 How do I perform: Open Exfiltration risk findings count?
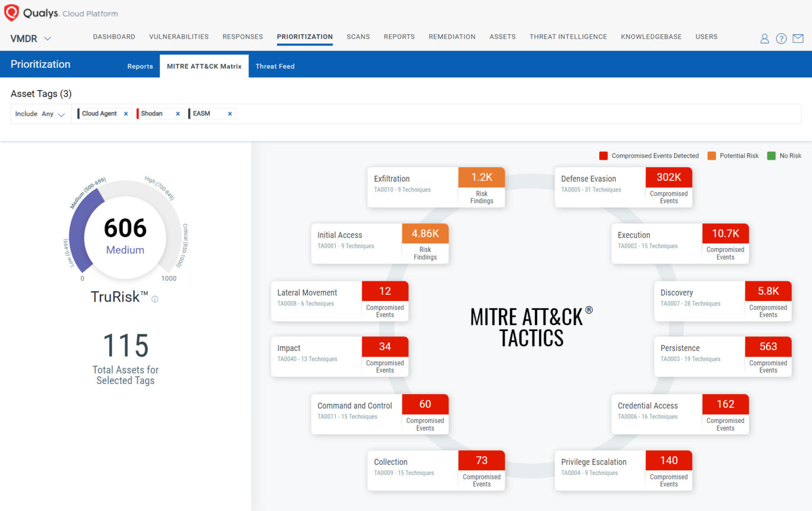tap(481, 177)
